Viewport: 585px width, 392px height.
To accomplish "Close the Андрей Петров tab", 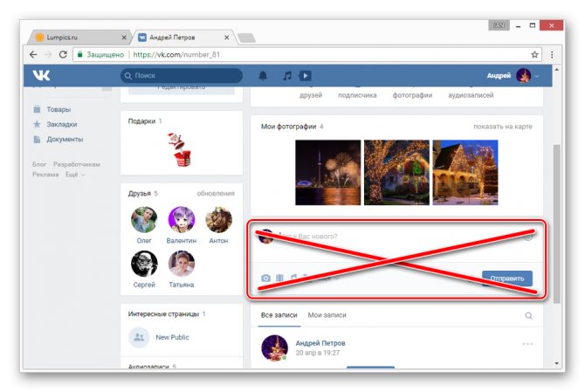I will click(x=226, y=38).
